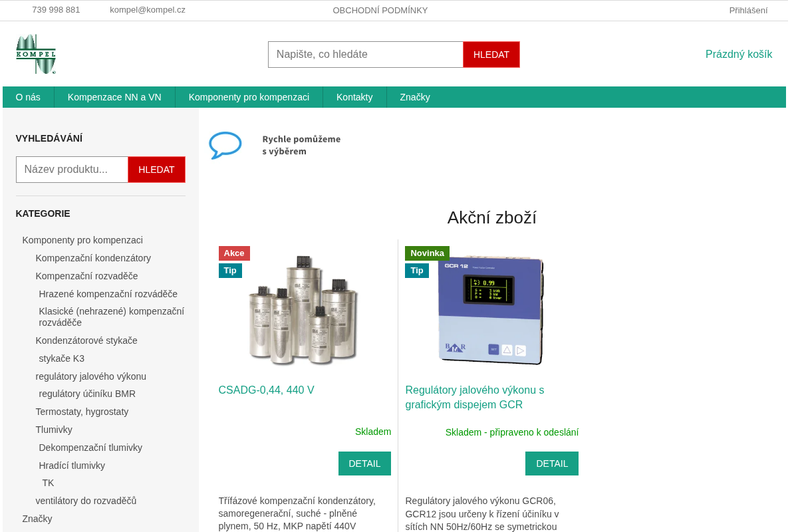Click the 'Rychle pomůžeme s výběrem' text
Screen dimensions: 798x532
point(301,145)
